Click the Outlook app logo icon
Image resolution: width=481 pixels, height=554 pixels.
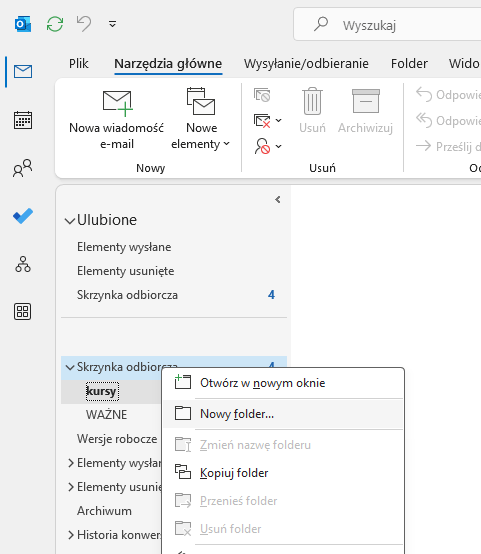pos(23,24)
